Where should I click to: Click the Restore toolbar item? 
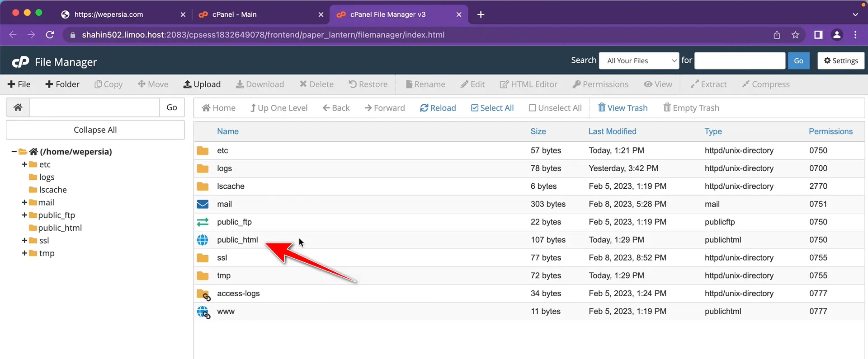click(x=368, y=84)
